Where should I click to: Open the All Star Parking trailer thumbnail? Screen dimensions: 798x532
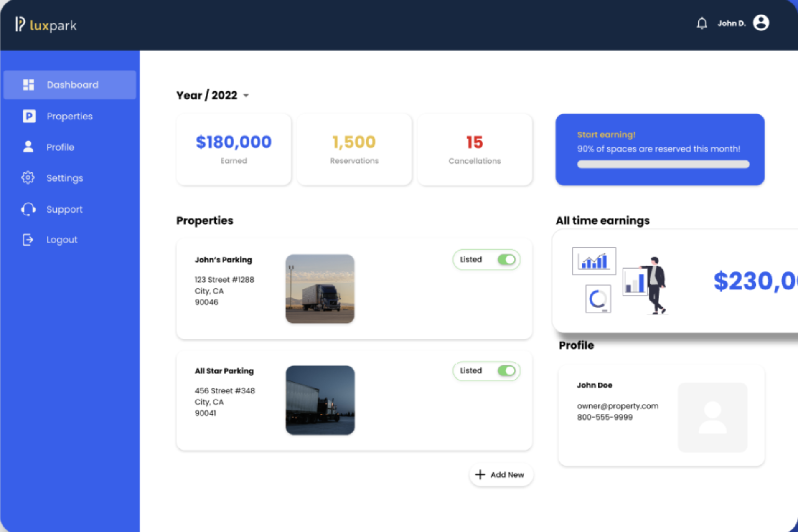tap(320, 400)
